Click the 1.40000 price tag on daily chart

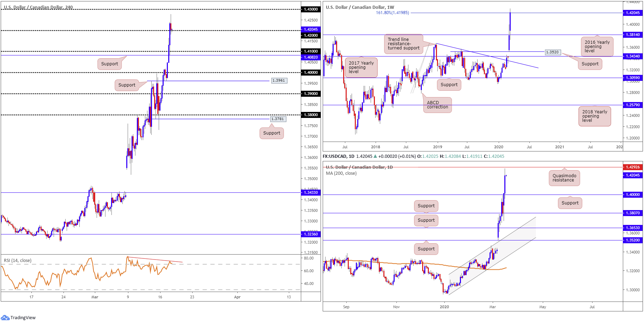[632, 195]
